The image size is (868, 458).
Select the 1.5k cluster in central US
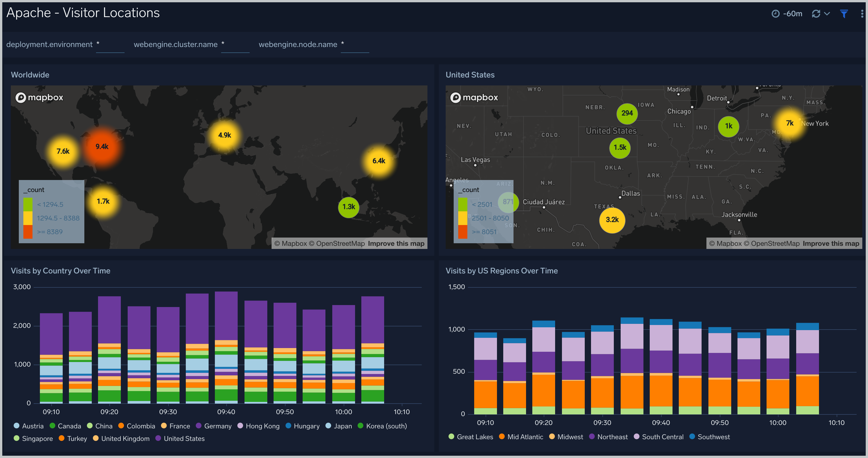pyautogui.click(x=620, y=148)
